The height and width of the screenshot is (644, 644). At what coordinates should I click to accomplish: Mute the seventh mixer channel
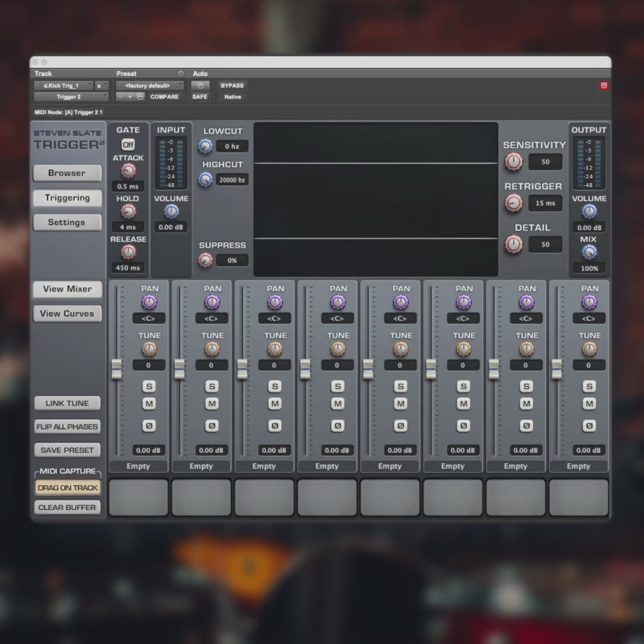[x=526, y=404]
